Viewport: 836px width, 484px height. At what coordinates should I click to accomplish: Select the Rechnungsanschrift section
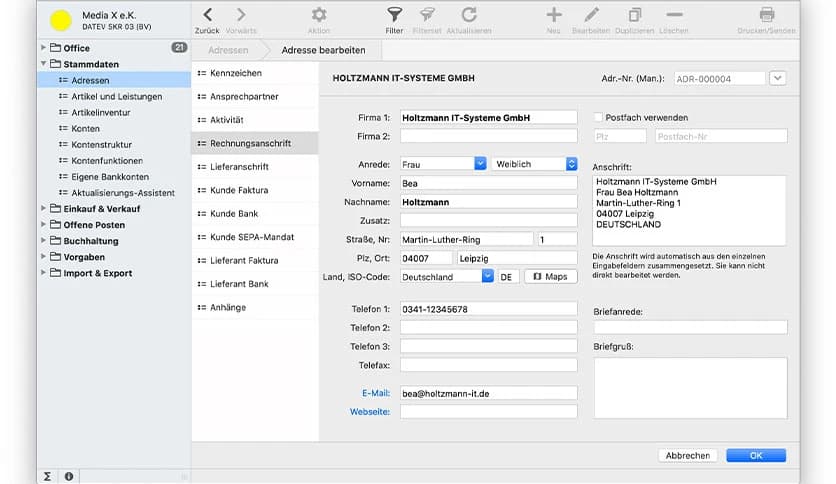click(x=255, y=143)
